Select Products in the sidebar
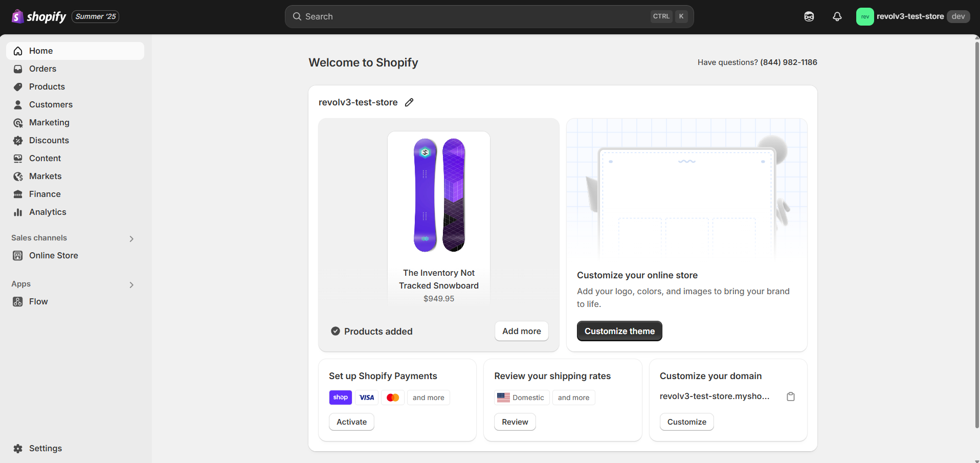This screenshot has width=980, height=463. pyautogui.click(x=47, y=86)
